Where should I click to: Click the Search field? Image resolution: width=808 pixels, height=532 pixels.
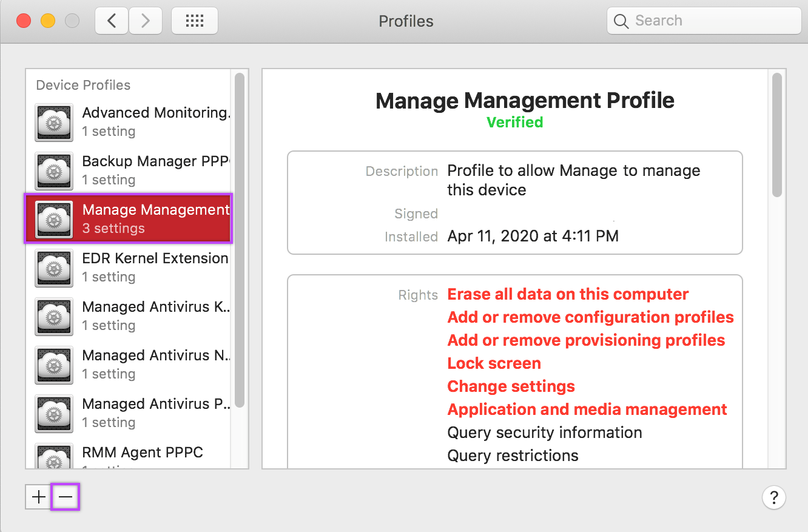(x=704, y=21)
